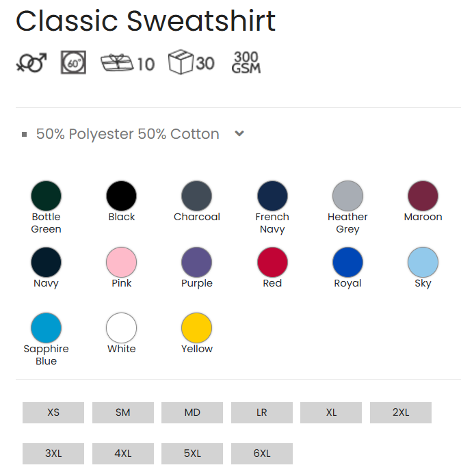Choose the Sapphire Blue swatch
Image resolution: width=461 pixels, height=476 pixels.
tap(46, 328)
